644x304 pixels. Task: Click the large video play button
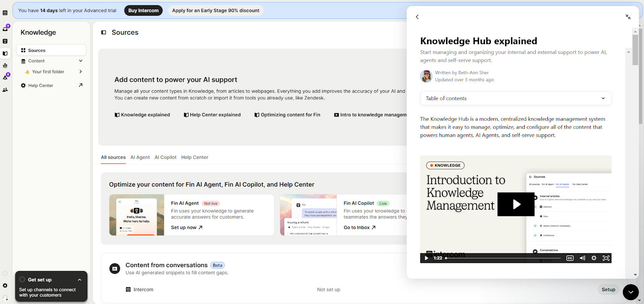[516, 204]
